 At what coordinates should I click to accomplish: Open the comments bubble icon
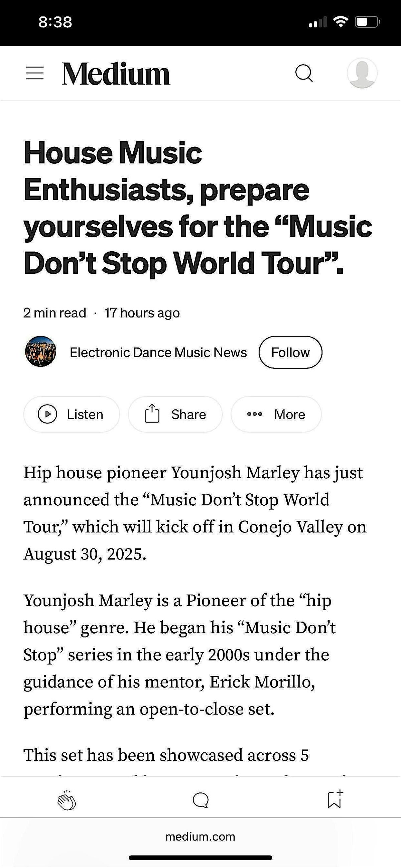(x=200, y=800)
